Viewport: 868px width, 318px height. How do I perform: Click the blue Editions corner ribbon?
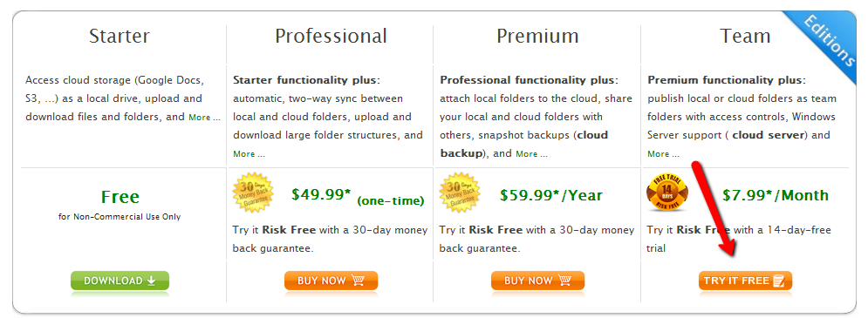coord(828,40)
